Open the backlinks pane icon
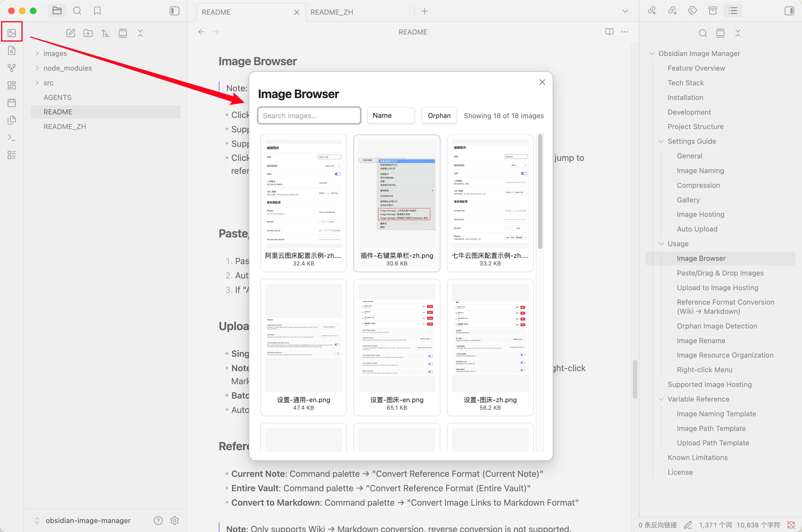Screen dimensions: 802x532 tap(652, 11)
